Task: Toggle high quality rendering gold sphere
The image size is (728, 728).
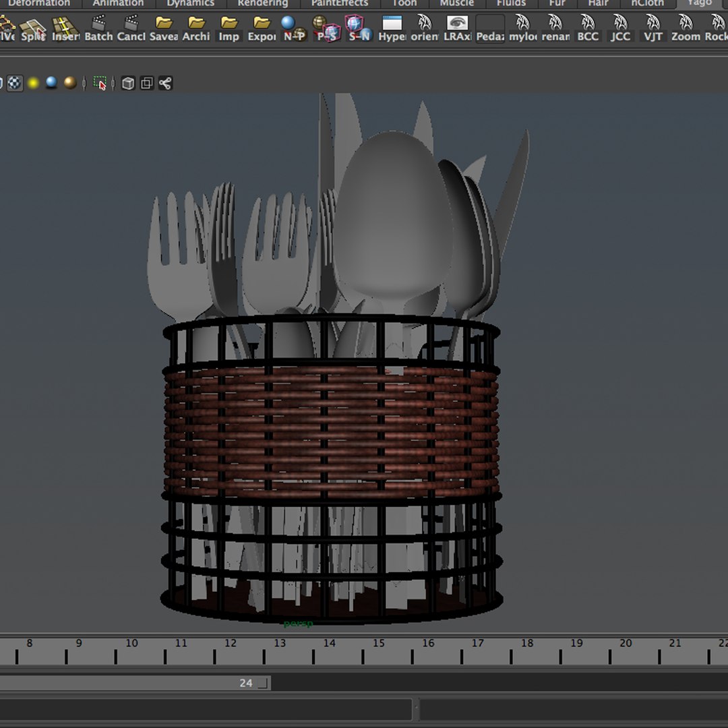Action: pos(70,83)
